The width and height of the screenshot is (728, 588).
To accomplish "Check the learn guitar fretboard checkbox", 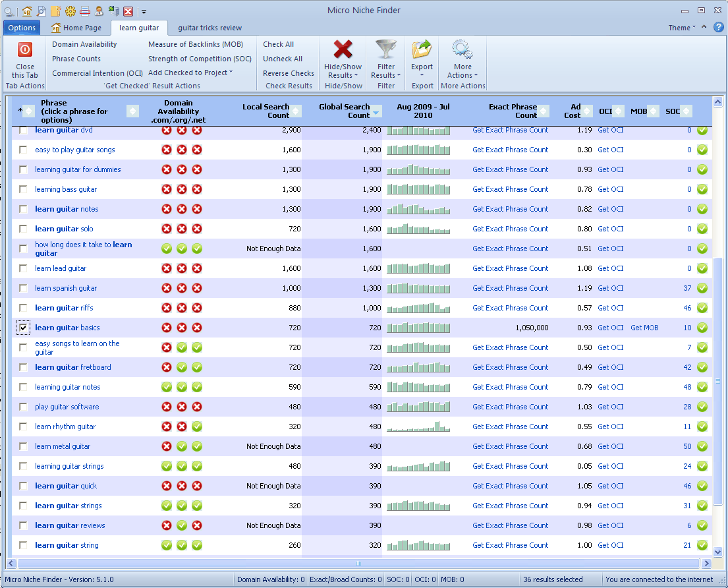I will click(x=23, y=367).
